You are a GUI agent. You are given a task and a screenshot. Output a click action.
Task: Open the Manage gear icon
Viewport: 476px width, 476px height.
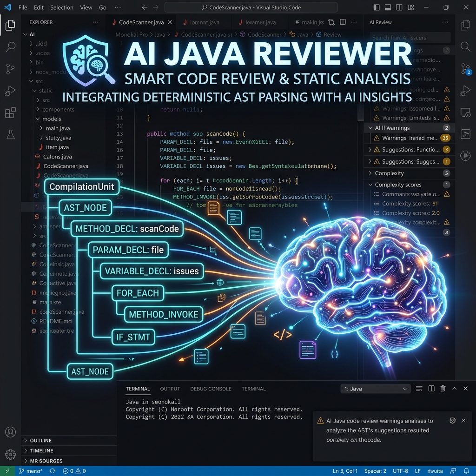[11, 455]
